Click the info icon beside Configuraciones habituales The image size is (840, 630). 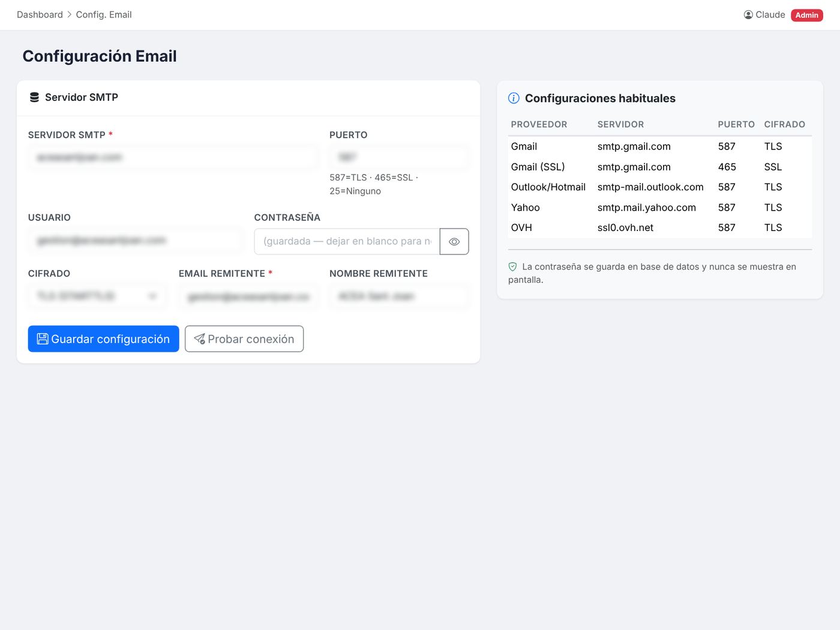(514, 98)
